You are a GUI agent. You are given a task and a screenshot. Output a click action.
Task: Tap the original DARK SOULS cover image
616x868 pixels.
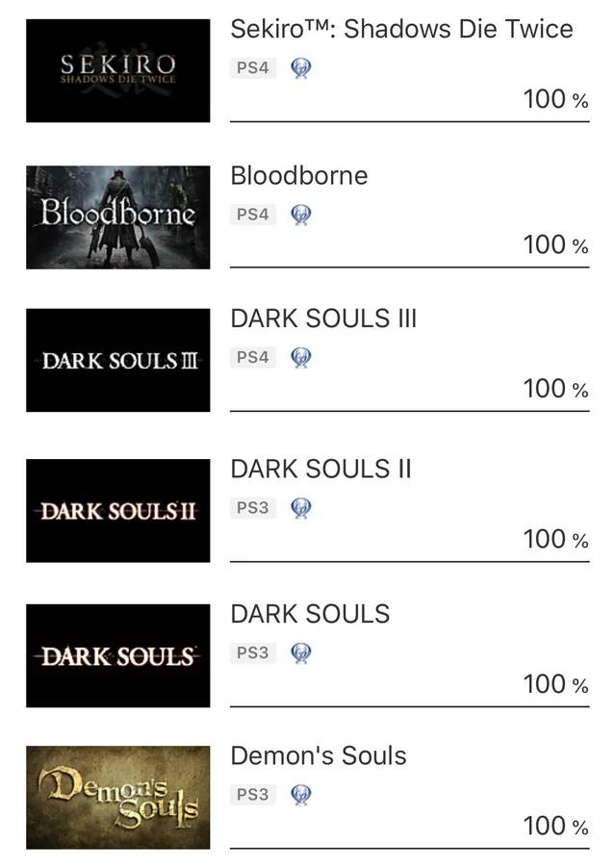[x=117, y=655]
